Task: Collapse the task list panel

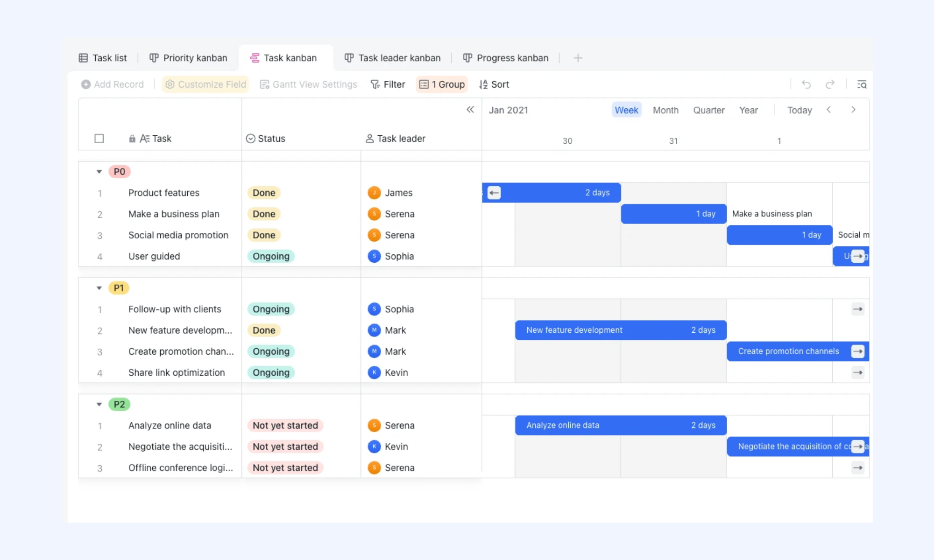Action: pyautogui.click(x=470, y=110)
